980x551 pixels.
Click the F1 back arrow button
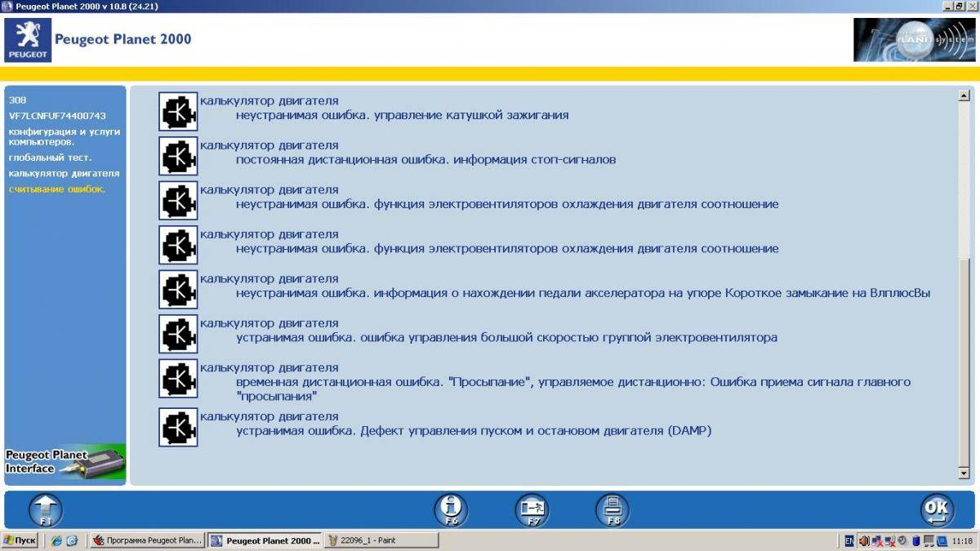tap(46, 510)
